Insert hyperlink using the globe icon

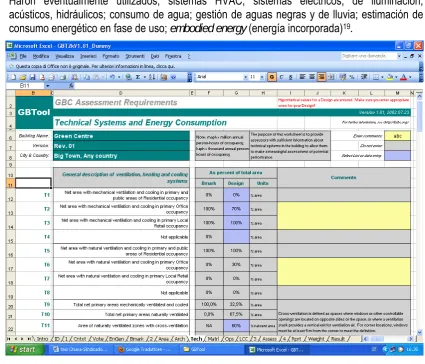(x=129, y=77)
